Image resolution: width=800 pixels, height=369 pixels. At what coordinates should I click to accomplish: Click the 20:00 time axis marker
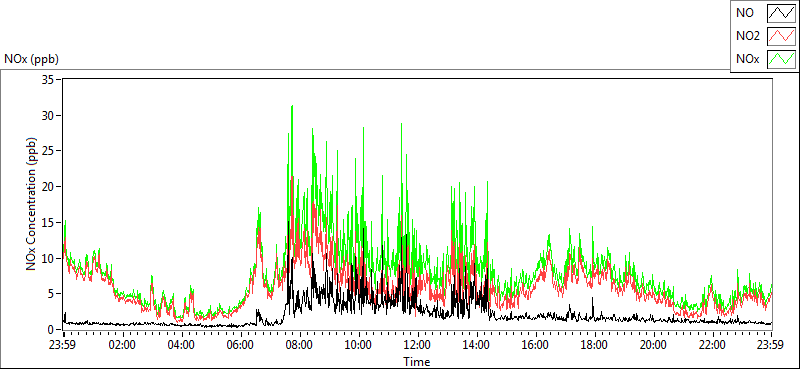(654, 344)
